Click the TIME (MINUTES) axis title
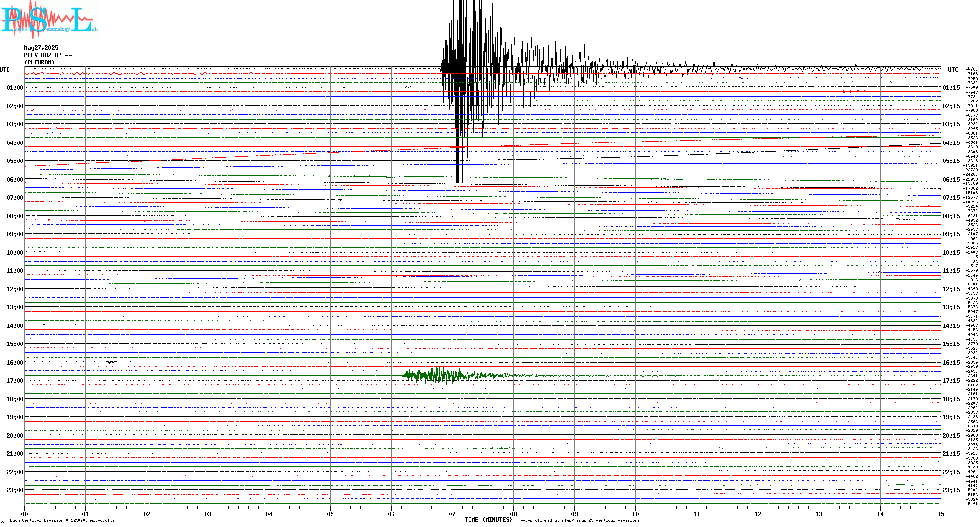This screenshot has height=527, width=980. 489,520
